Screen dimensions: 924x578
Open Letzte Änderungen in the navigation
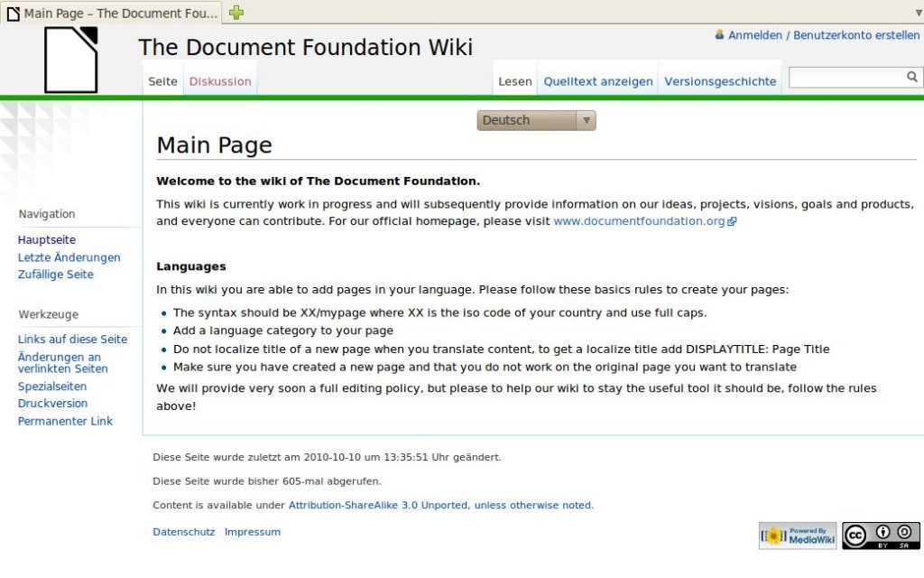(69, 257)
